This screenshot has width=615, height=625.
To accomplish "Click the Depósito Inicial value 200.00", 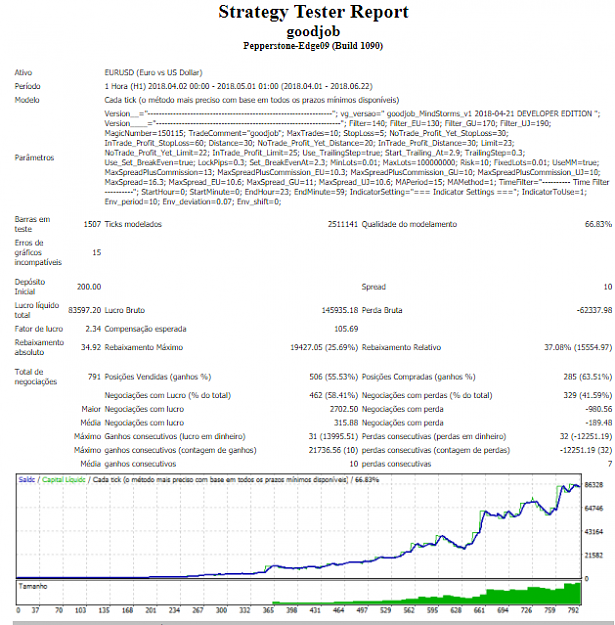I will click(x=89, y=287).
